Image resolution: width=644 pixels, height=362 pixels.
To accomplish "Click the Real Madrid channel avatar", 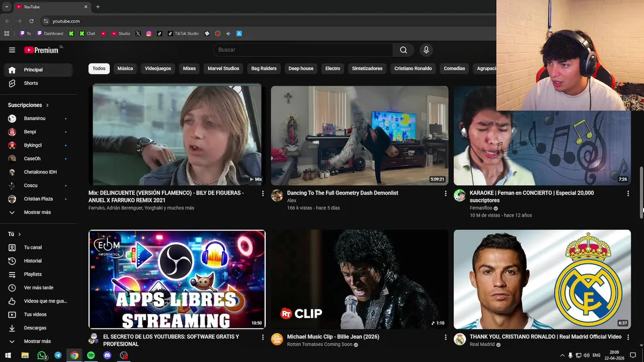I will click(460, 339).
